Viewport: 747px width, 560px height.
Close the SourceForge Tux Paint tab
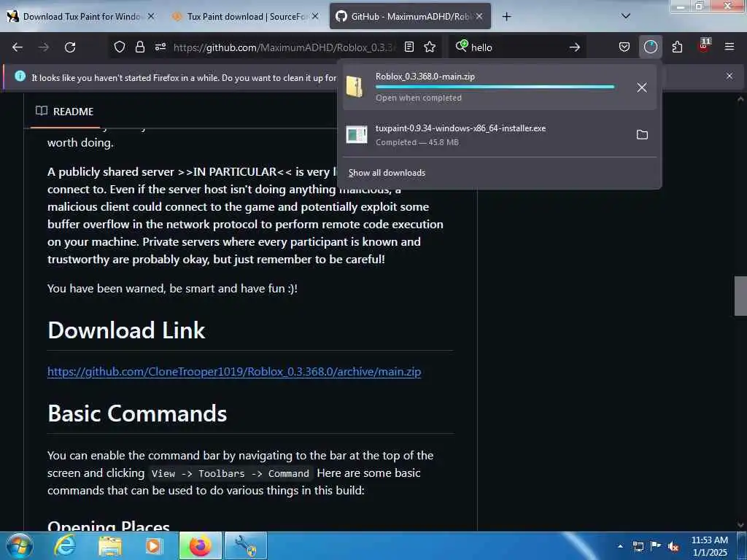(315, 16)
